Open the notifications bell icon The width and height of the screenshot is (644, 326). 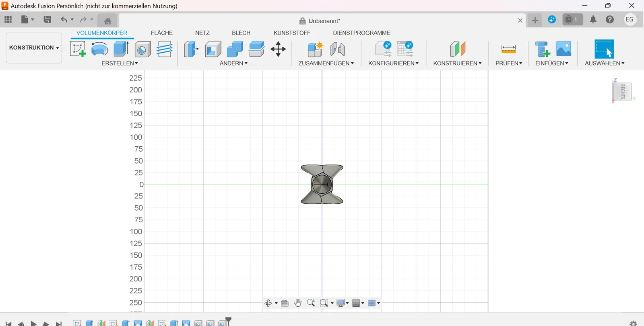(593, 19)
